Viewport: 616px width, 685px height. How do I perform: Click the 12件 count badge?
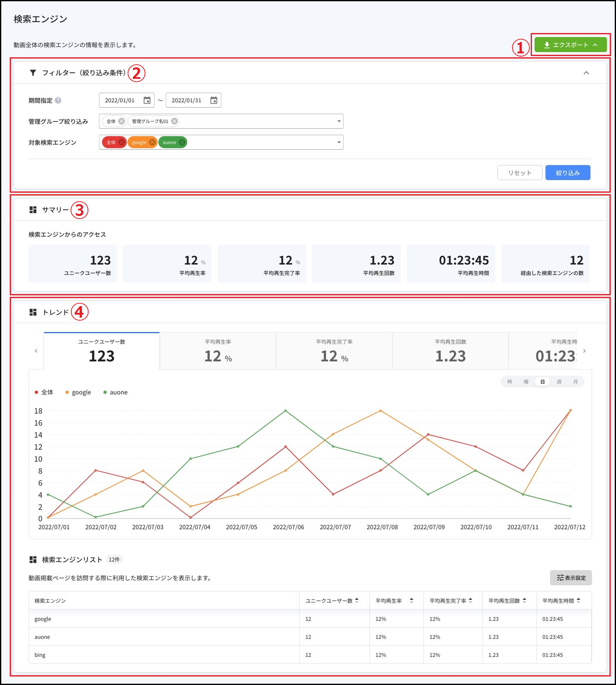(x=114, y=559)
